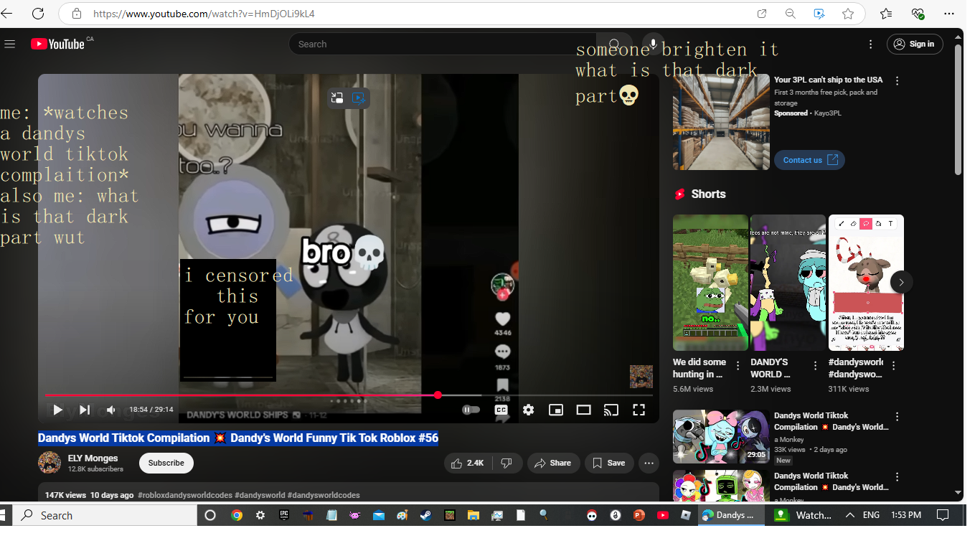Open options for #dandysworld Short
This screenshot has height=551, width=980.
point(893,366)
